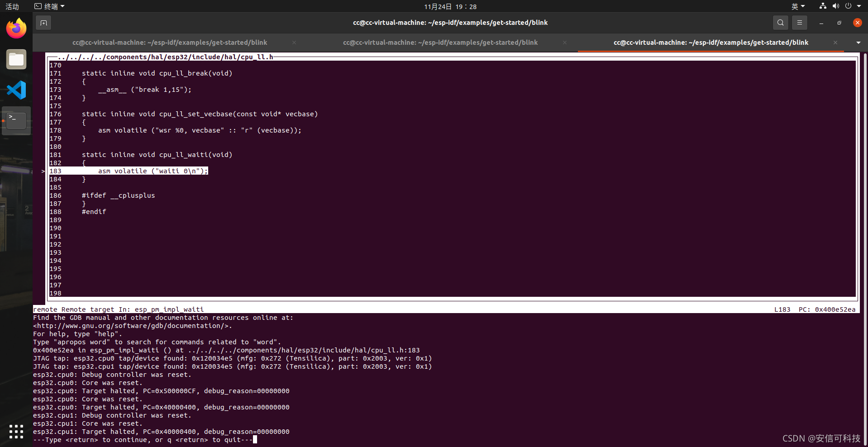This screenshot has height=447, width=868.
Task: Click the GDB documentation URL
Action: point(133,326)
